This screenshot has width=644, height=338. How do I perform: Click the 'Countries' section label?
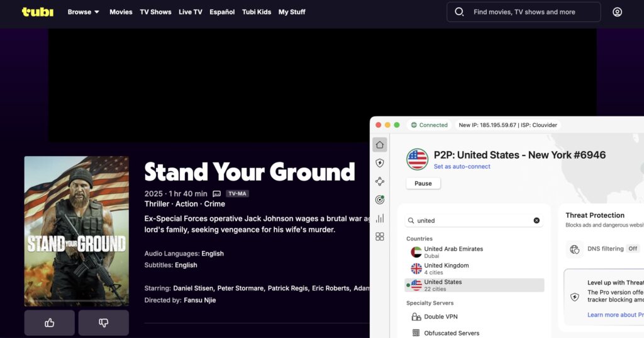(x=419, y=239)
